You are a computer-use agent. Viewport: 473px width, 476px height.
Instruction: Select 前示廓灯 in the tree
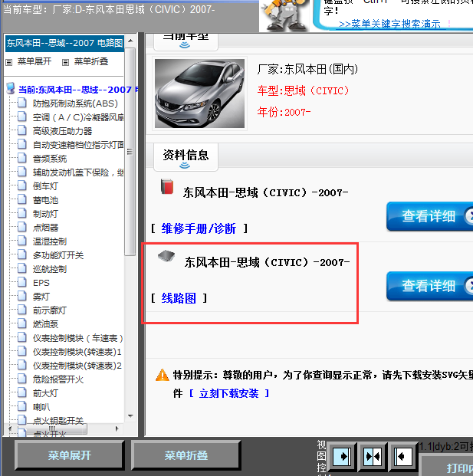coord(50,310)
